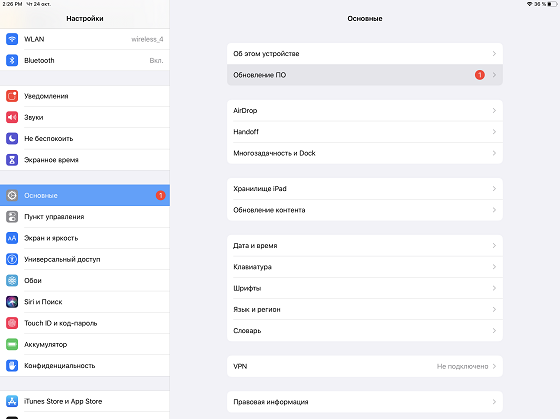
Task: Open the Уведомления notifications icon
Action: 12,96
